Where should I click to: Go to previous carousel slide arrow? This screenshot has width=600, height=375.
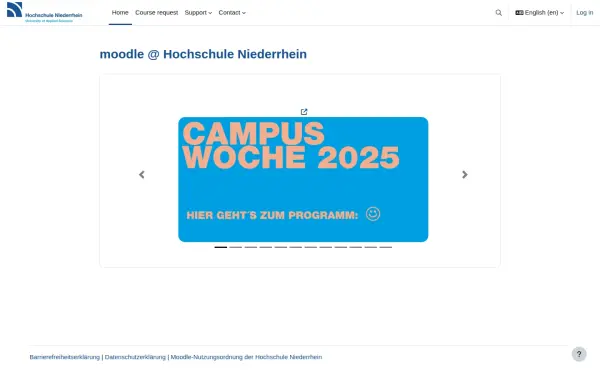(142, 174)
